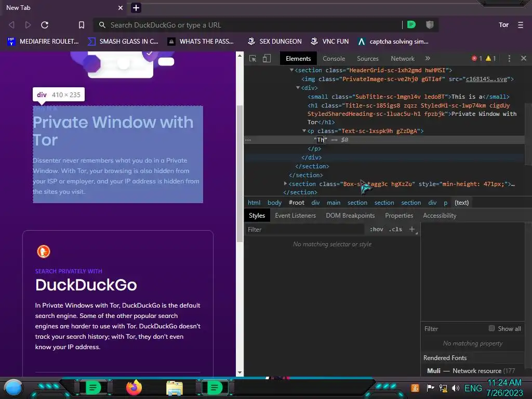Click the Tor button in toolbar
Screen dimensions: 532x399
tap(503, 25)
